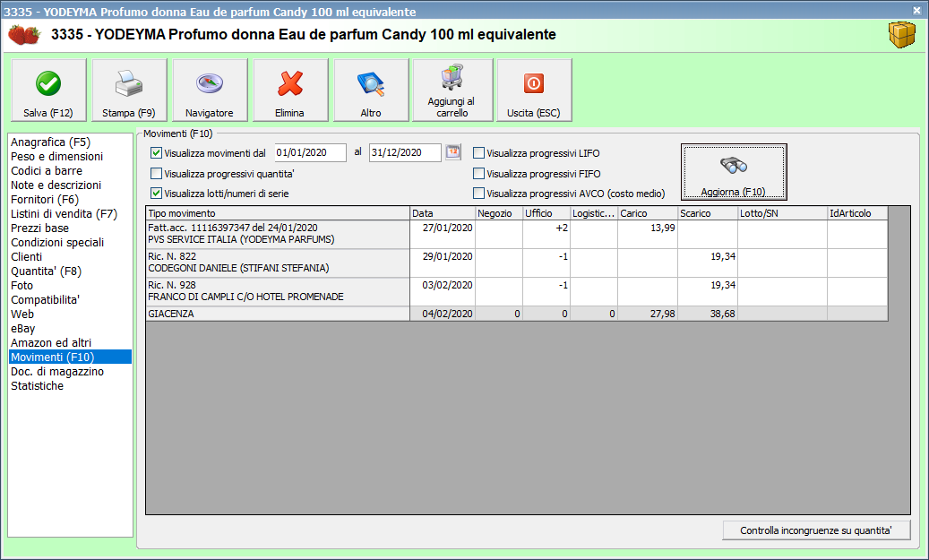
Task: Click Scarico column header
Action: [x=708, y=213]
